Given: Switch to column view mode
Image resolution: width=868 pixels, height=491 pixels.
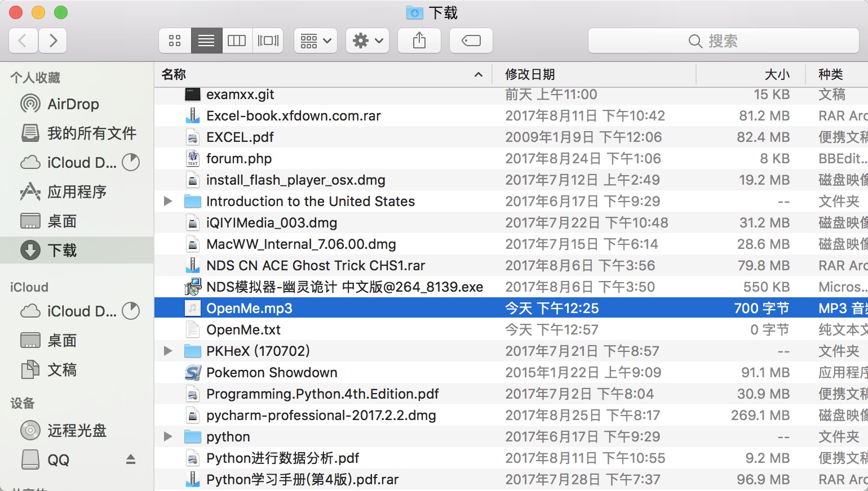Looking at the screenshot, I should [237, 41].
